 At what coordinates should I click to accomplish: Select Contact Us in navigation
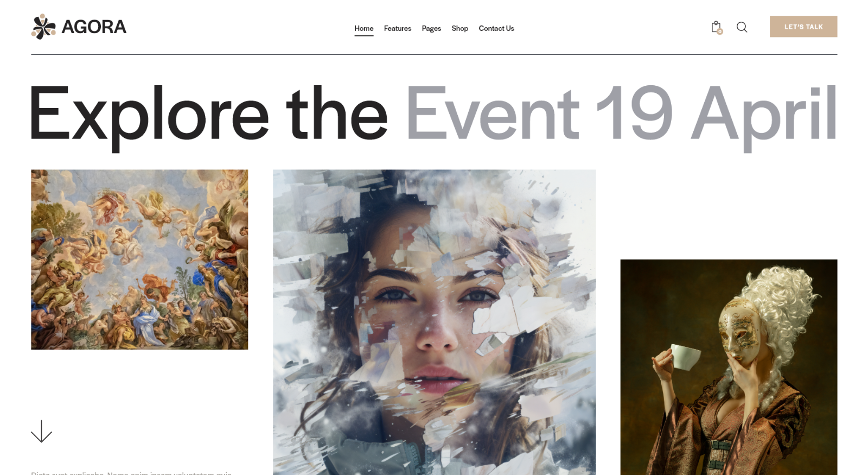(x=496, y=28)
